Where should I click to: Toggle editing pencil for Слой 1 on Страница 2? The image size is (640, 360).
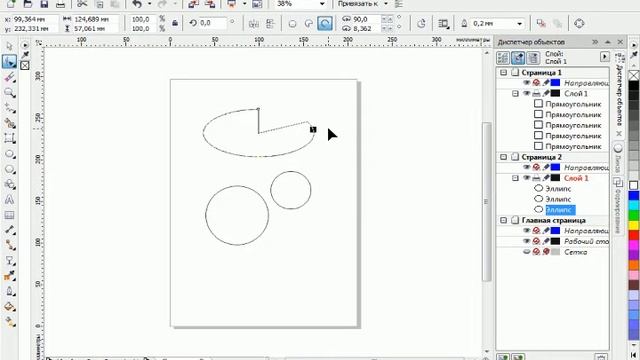(546, 178)
